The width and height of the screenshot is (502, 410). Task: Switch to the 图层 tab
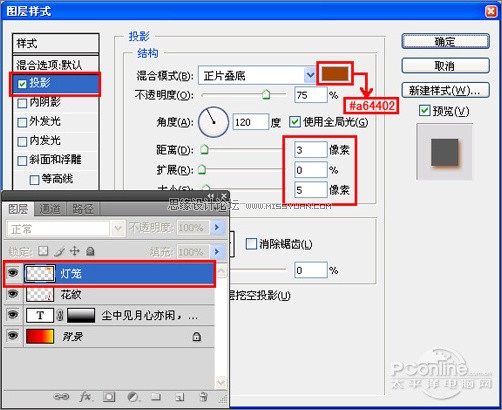click(x=18, y=209)
